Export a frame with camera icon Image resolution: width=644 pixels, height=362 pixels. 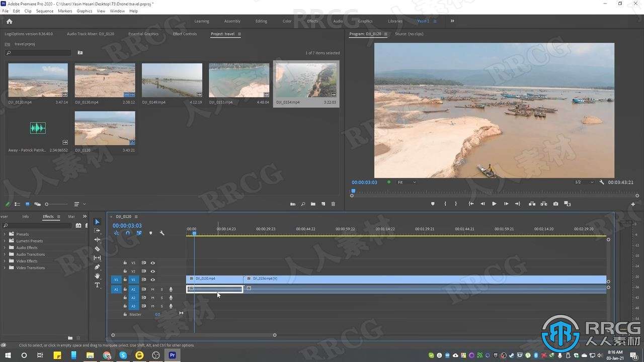(555, 204)
